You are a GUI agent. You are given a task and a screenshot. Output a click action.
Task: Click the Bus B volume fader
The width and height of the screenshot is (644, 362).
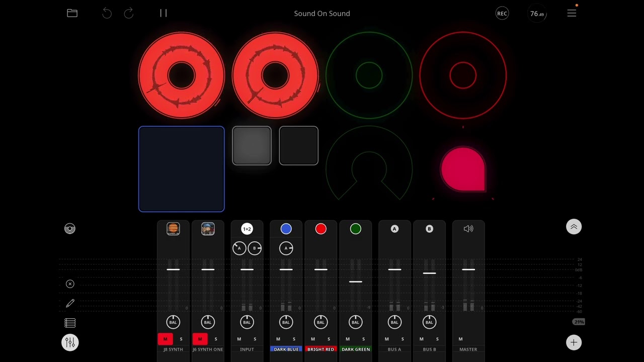[x=429, y=273]
